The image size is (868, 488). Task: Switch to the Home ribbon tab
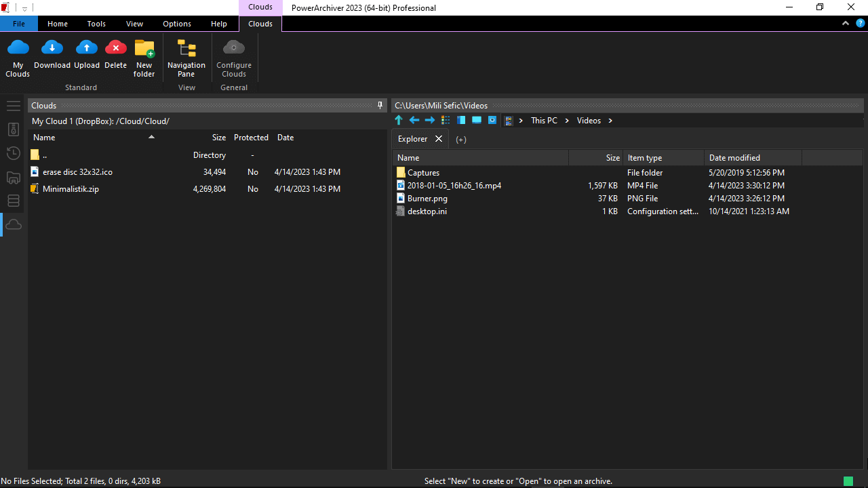coord(57,23)
